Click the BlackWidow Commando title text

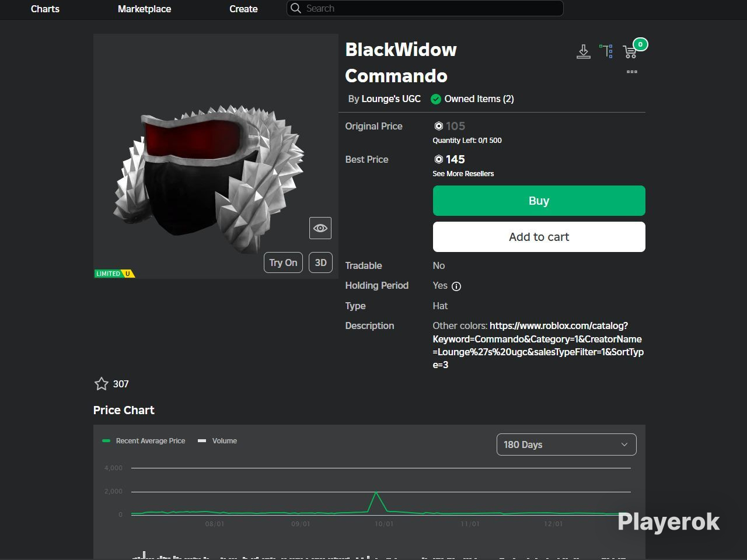tap(401, 62)
